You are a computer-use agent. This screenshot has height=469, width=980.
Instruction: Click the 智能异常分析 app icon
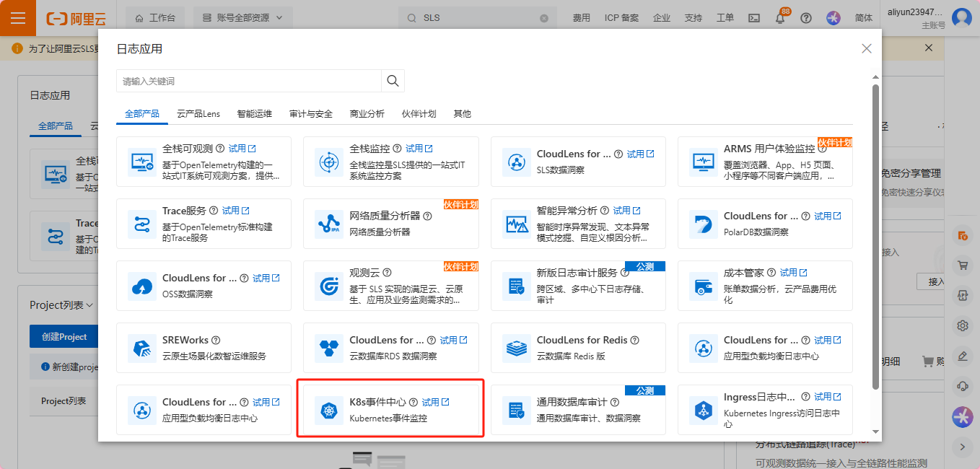[516, 224]
